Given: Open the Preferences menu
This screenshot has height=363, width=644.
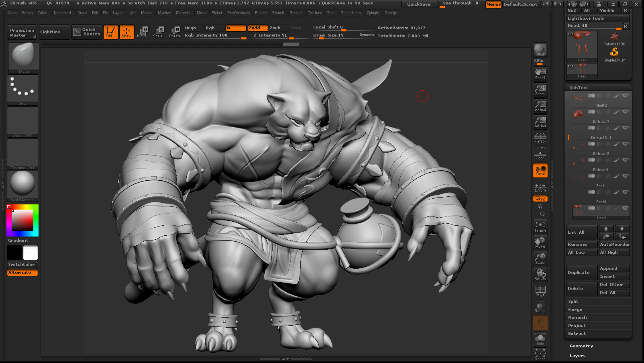Looking at the screenshot, I should pos(238,13).
